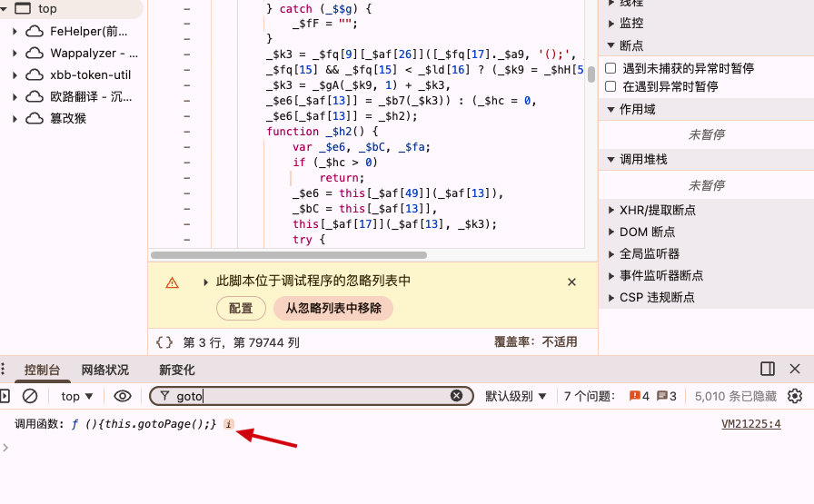Switch to the 控制台 tab

click(x=42, y=371)
